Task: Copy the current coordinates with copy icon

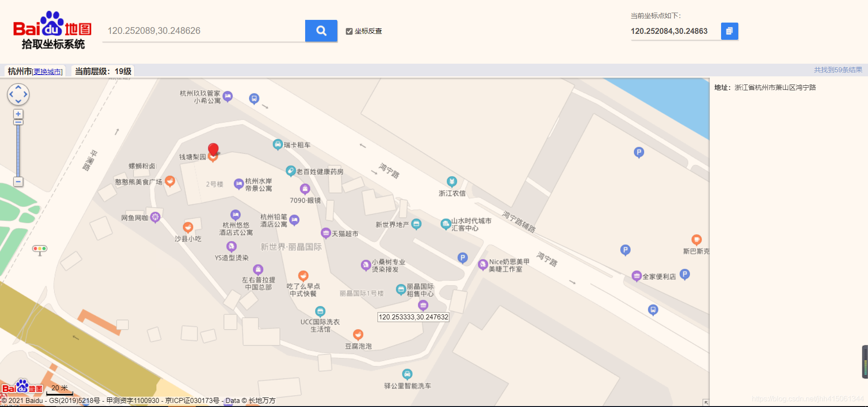Action: click(729, 31)
